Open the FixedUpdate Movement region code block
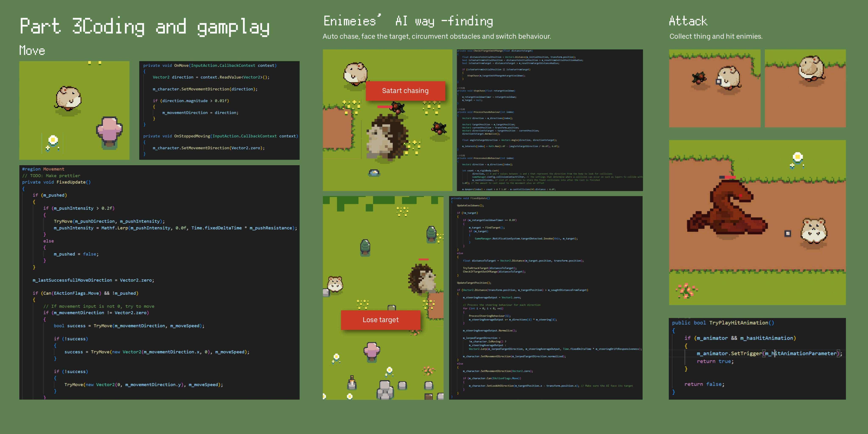868x434 pixels. pos(159,282)
